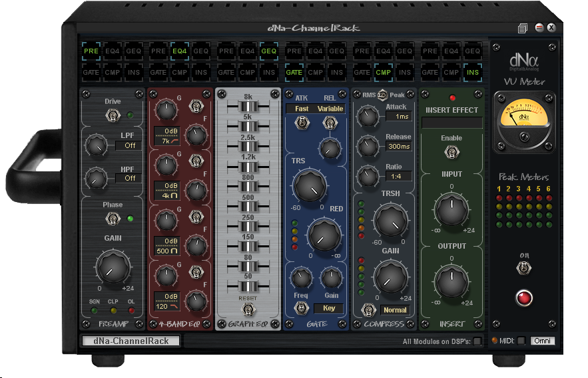Open the presets list icon in title bar
Viewport: 588px width, 378px height.
pos(523,28)
